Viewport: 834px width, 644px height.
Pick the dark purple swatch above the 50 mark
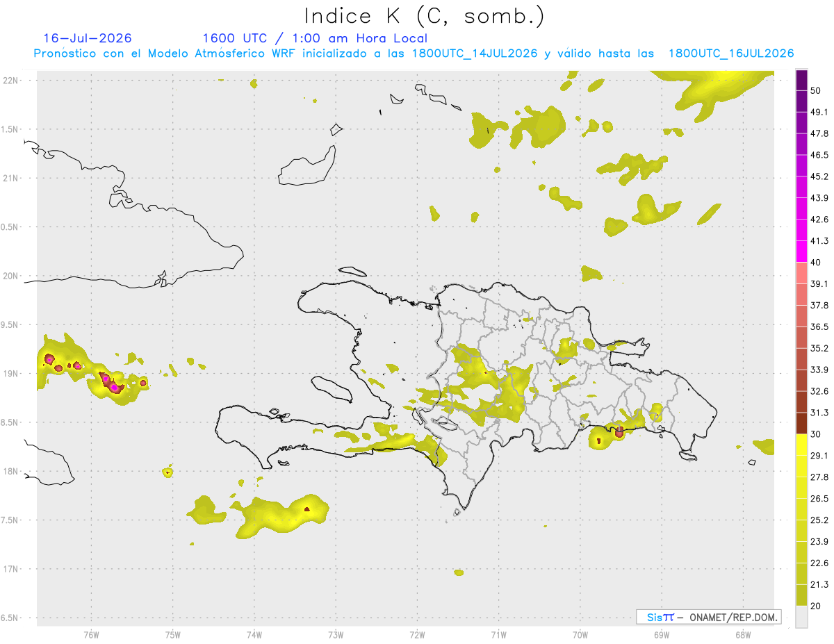point(802,80)
